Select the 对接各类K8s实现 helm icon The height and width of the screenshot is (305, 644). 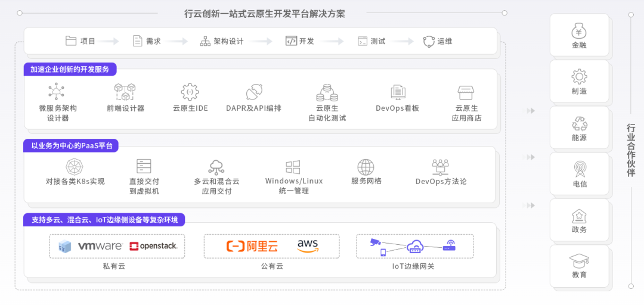[x=75, y=167]
